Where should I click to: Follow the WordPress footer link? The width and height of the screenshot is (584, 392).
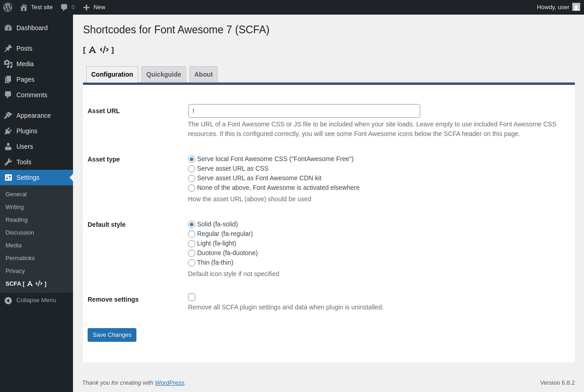click(x=170, y=383)
